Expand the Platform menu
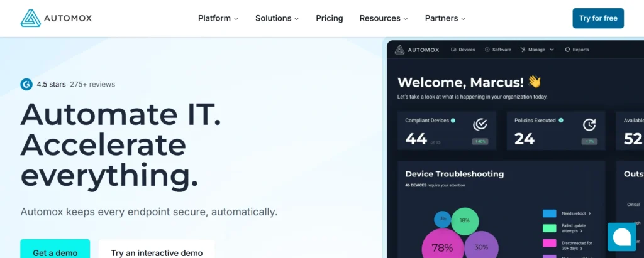644x258 pixels. pyautogui.click(x=218, y=18)
